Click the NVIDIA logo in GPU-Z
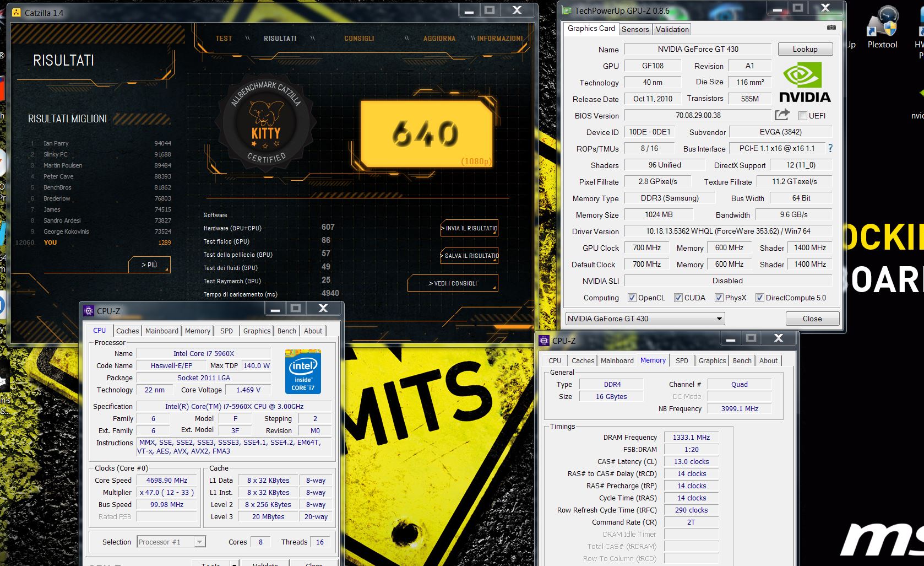Screen dimensions: 924x566 tap(805, 82)
